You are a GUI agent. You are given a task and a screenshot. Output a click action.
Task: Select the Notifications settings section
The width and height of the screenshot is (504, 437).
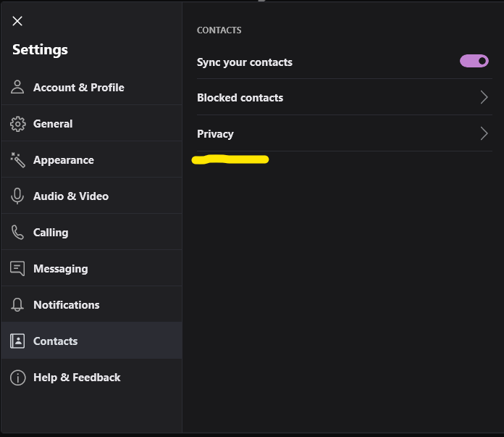(67, 305)
